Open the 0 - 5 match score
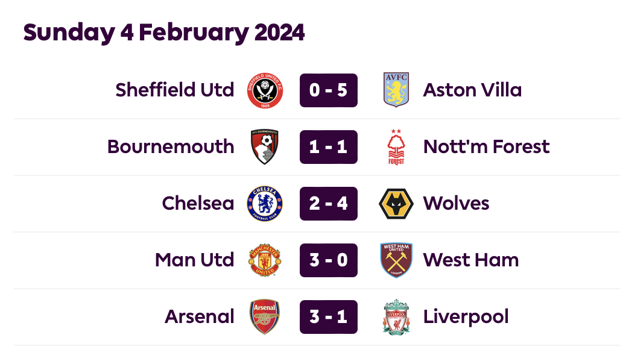This screenshot has width=620, height=364. click(329, 90)
